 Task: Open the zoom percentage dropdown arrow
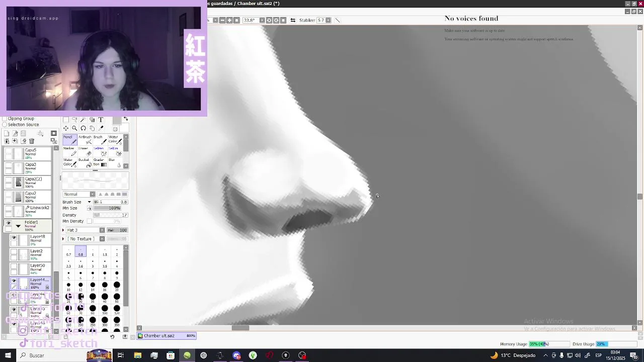click(x=215, y=20)
